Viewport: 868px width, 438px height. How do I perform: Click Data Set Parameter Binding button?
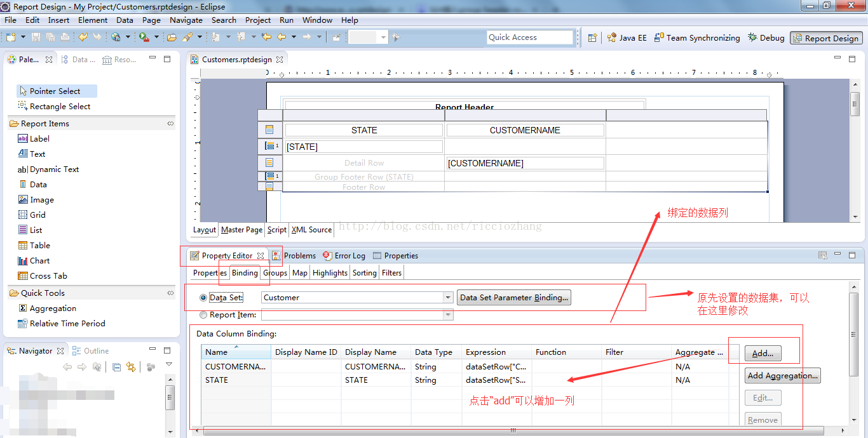pos(514,298)
